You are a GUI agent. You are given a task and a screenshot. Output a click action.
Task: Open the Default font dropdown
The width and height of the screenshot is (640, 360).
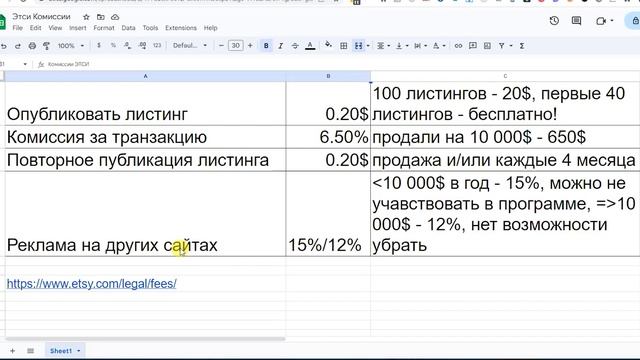pos(190,46)
